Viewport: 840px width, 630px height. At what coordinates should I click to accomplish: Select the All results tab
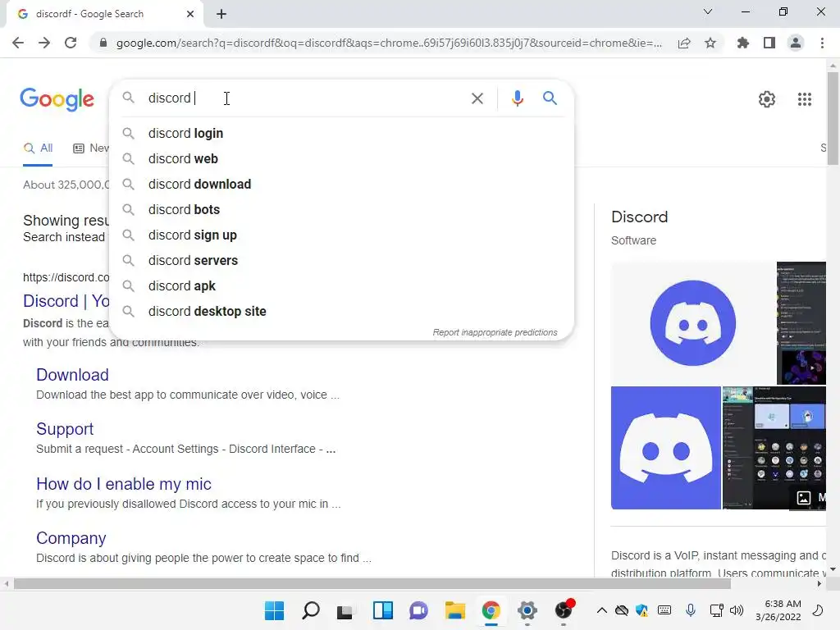pos(38,148)
